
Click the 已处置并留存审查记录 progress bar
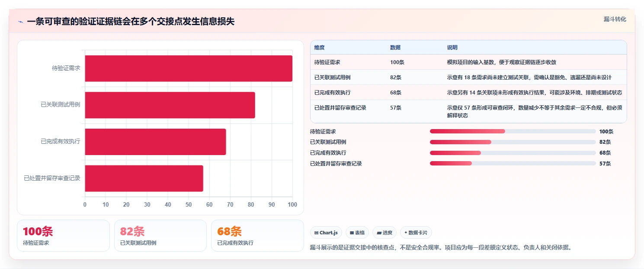click(513, 164)
